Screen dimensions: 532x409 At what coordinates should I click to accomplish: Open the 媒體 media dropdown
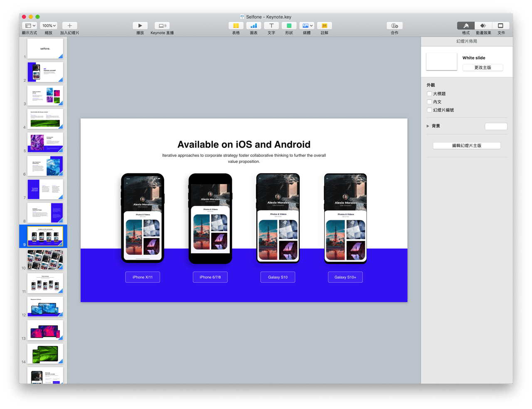(306, 26)
